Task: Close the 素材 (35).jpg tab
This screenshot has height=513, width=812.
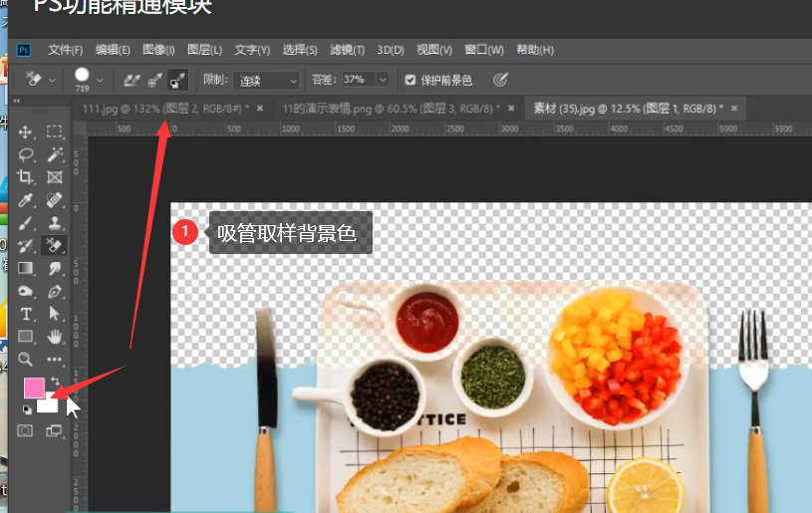Action: 734,109
